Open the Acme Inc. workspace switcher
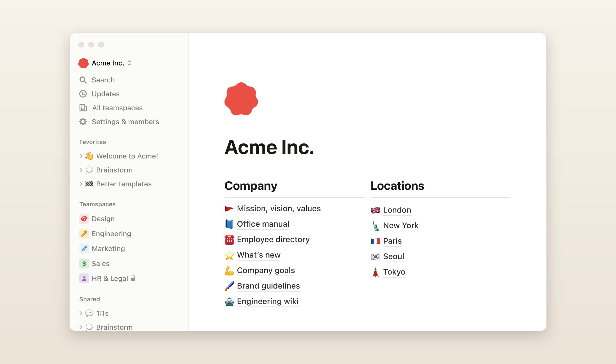 tap(105, 63)
